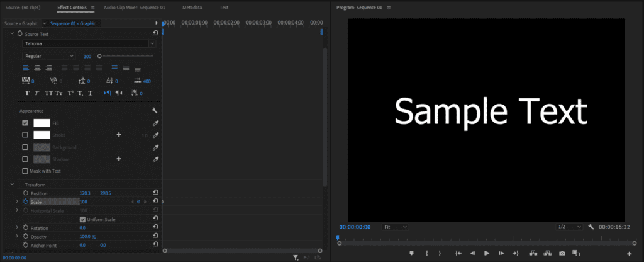Open Appearance graphics properties wrench
Screen dimensions: 644x262
pyautogui.click(x=155, y=111)
